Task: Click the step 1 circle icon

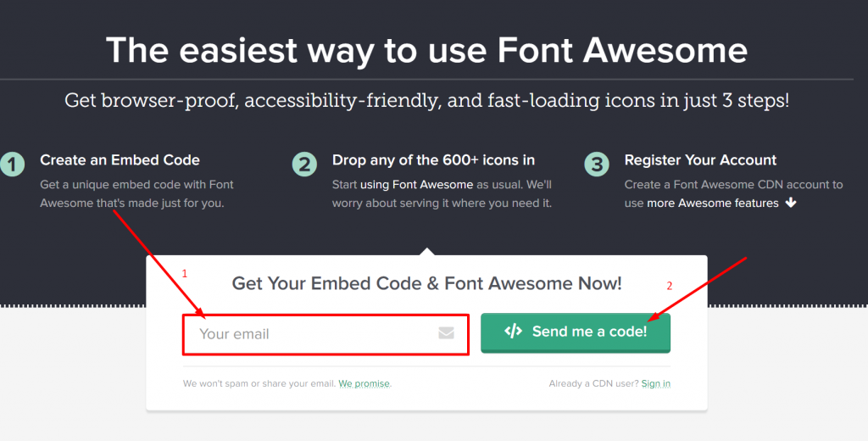Action: [12, 165]
